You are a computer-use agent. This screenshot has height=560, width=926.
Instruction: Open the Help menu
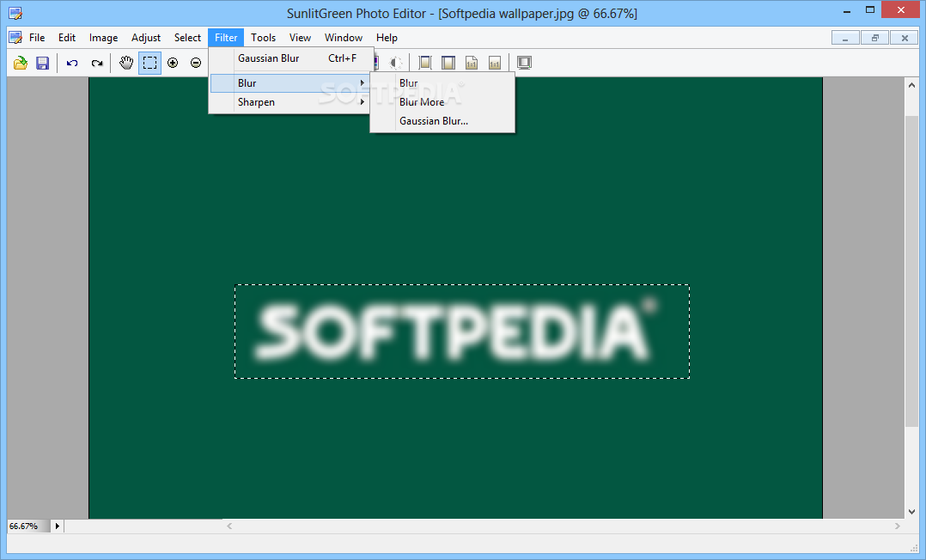(x=387, y=38)
